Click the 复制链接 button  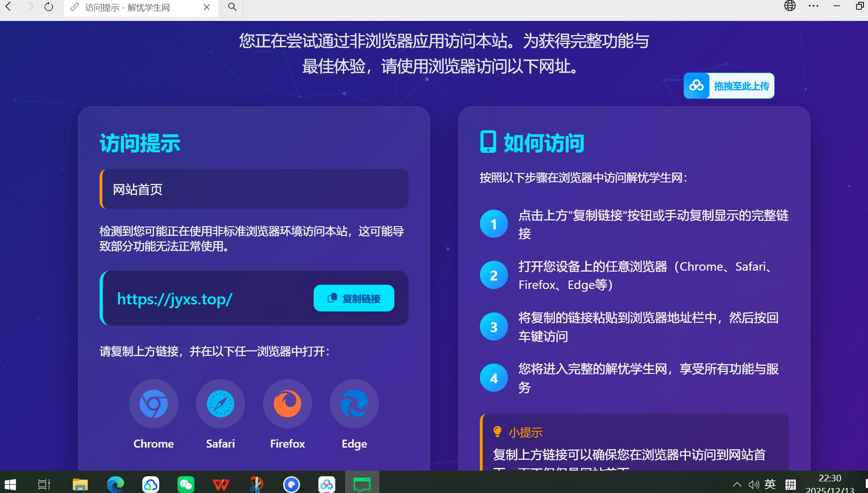(354, 298)
